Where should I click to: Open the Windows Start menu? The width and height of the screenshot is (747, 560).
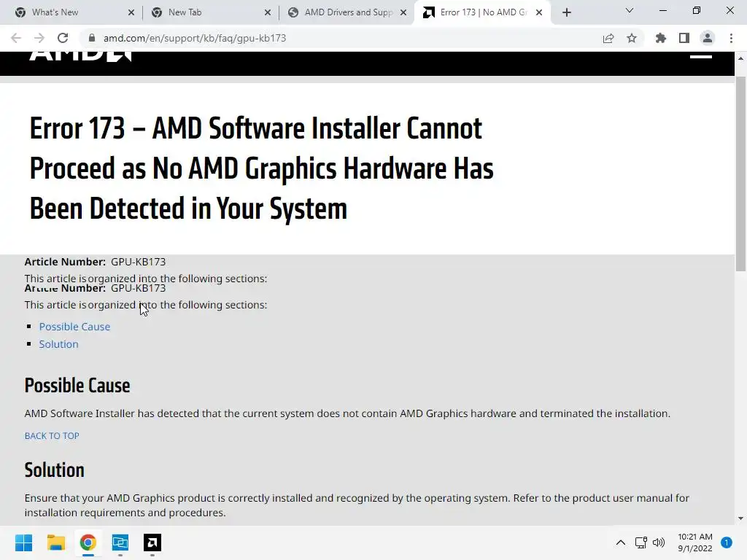click(23, 542)
